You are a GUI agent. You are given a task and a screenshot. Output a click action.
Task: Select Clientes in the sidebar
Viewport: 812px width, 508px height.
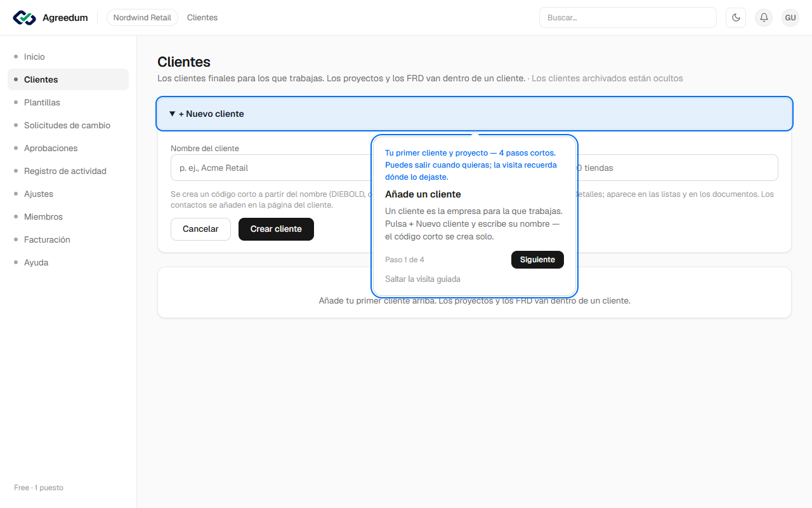click(68, 79)
